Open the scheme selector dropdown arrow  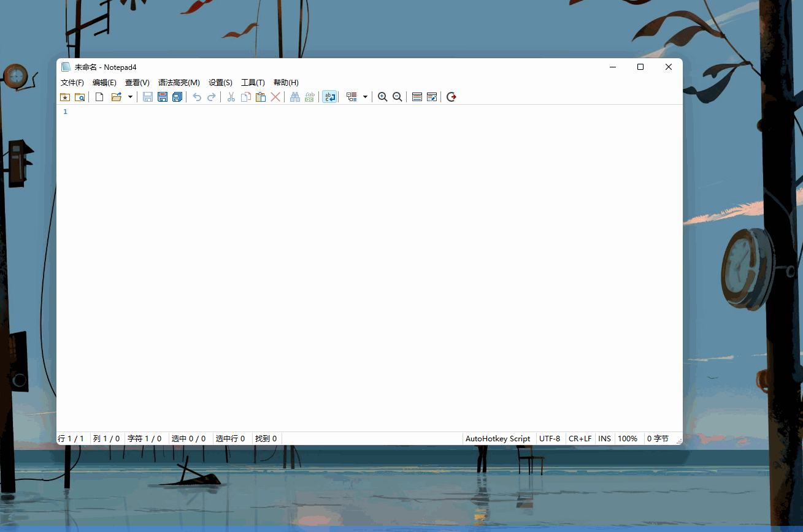click(364, 97)
